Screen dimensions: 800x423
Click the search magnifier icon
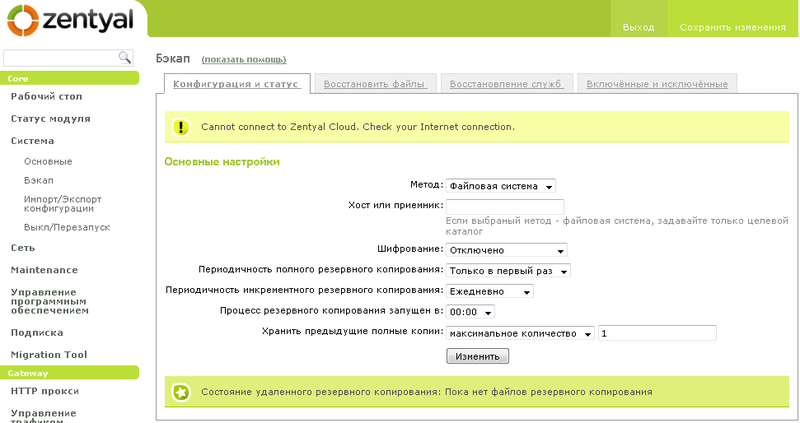[124, 57]
